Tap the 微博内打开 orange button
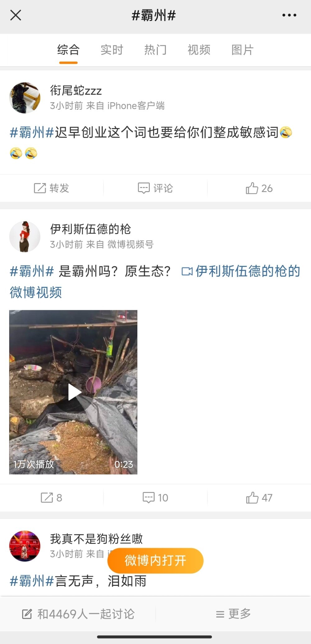Screen dimensions: 311x644 pos(155,560)
